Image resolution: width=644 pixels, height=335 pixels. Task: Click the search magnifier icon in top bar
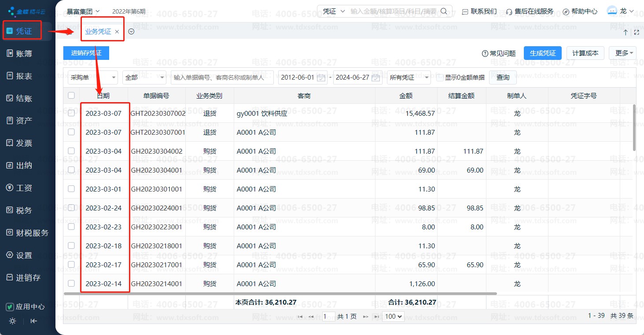point(444,11)
